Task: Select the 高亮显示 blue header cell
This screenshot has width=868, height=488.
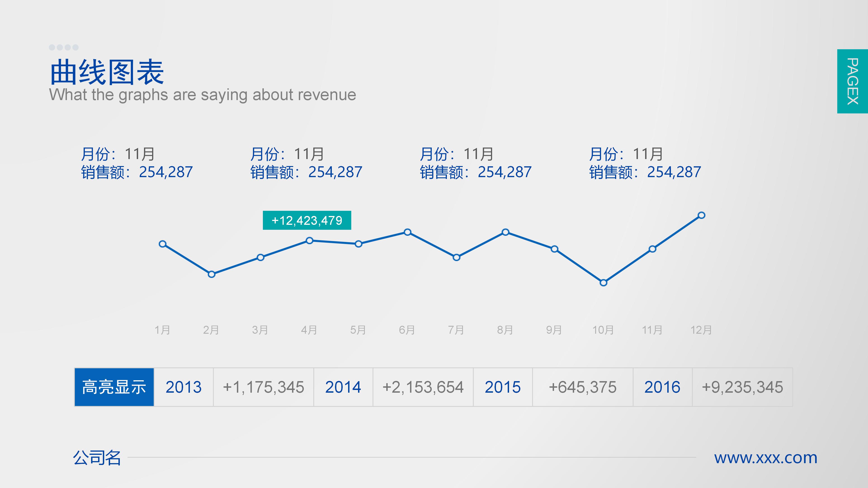Action: tap(114, 387)
